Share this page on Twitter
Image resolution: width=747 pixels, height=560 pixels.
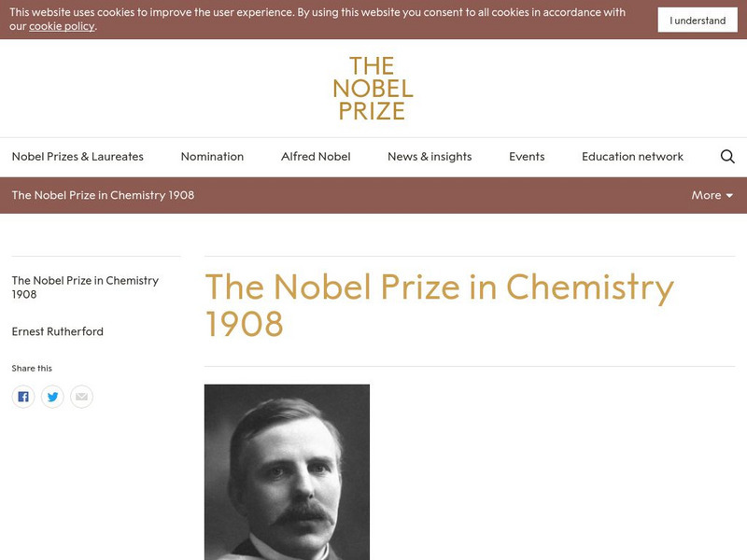point(52,397)
